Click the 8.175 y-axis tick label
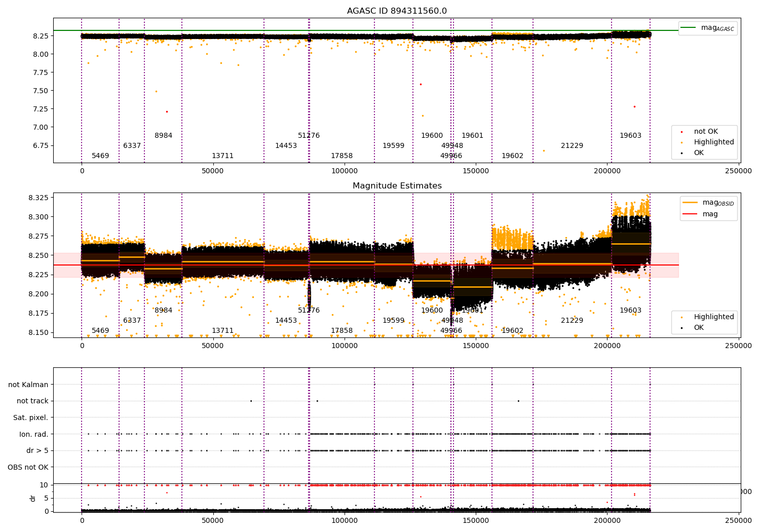Viewport: 760px width, 532px height. click(39, 313)
